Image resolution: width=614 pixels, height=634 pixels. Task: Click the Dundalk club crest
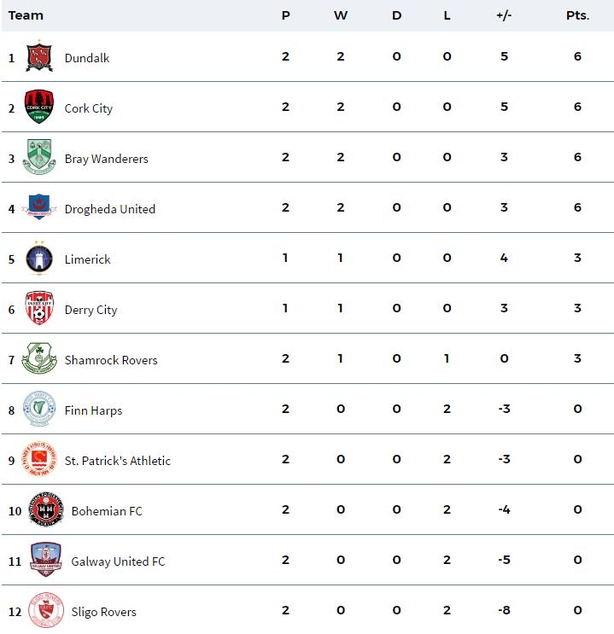(39, 57)
